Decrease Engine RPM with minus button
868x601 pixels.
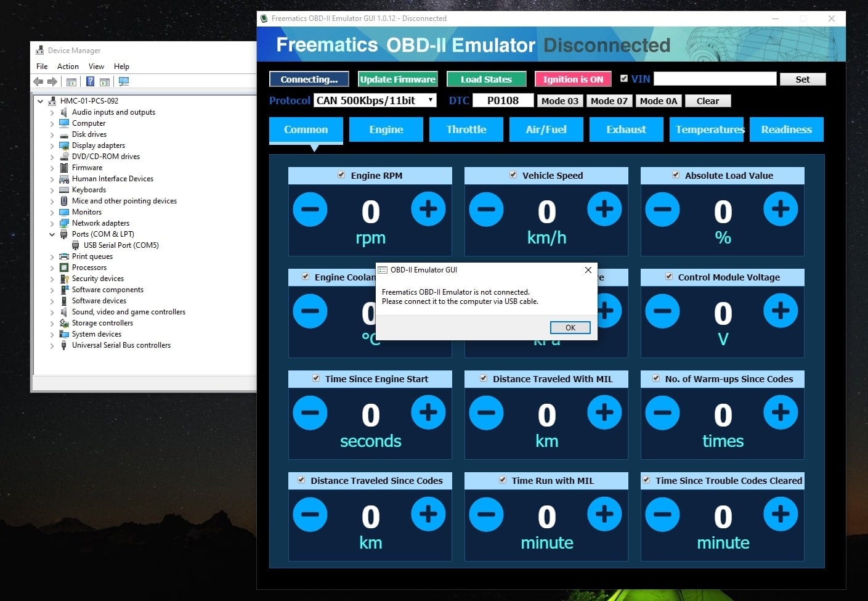point(310,209)
